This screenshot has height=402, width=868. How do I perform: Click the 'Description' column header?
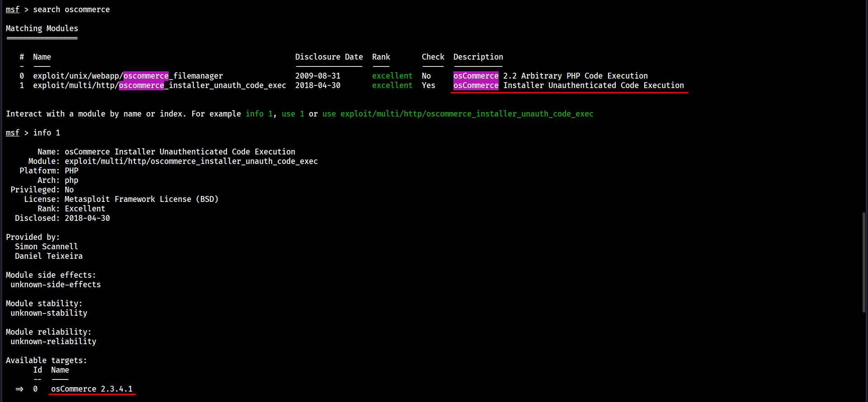pos(478,57)
